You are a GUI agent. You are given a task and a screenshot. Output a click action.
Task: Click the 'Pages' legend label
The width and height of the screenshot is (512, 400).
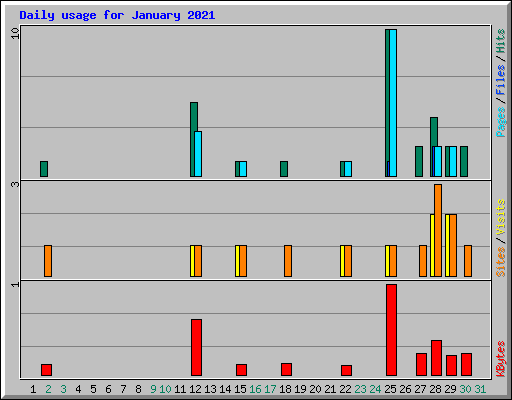pos(500,122)
